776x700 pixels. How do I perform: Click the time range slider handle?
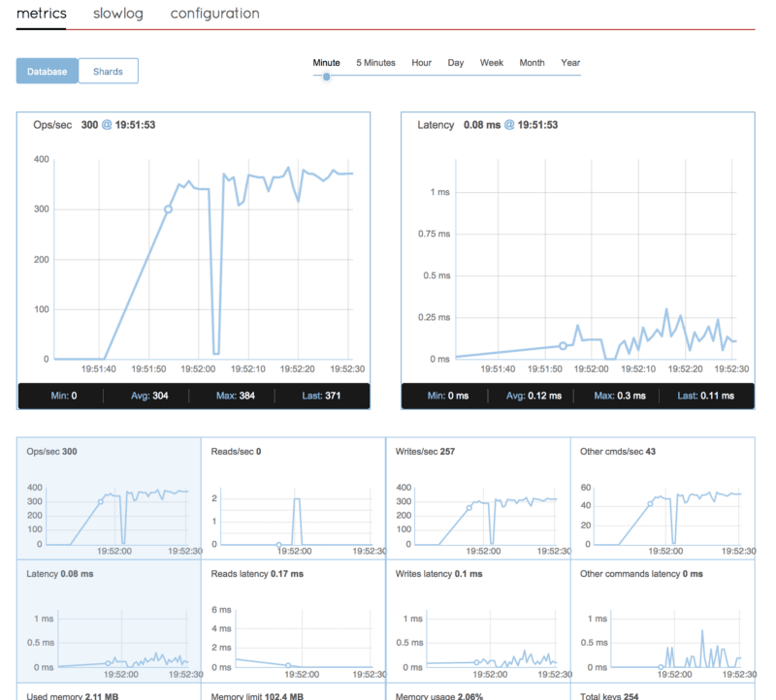click(x=326, y=75)
